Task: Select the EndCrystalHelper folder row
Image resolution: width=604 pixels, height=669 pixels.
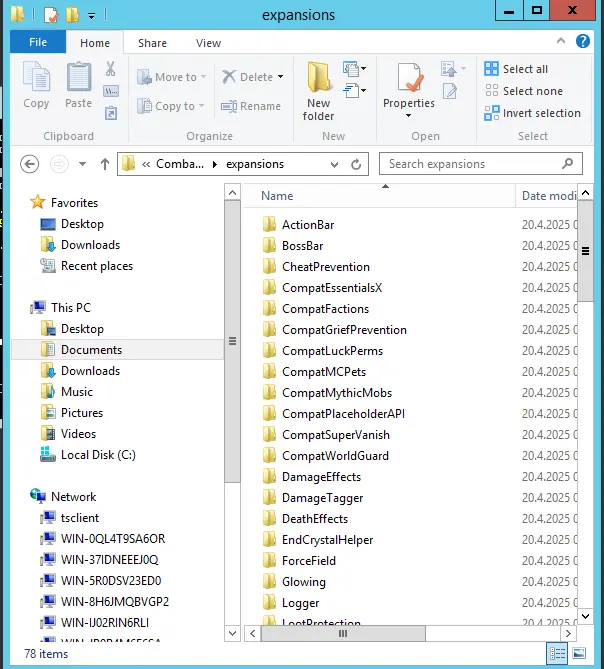Action: [318, 540]
